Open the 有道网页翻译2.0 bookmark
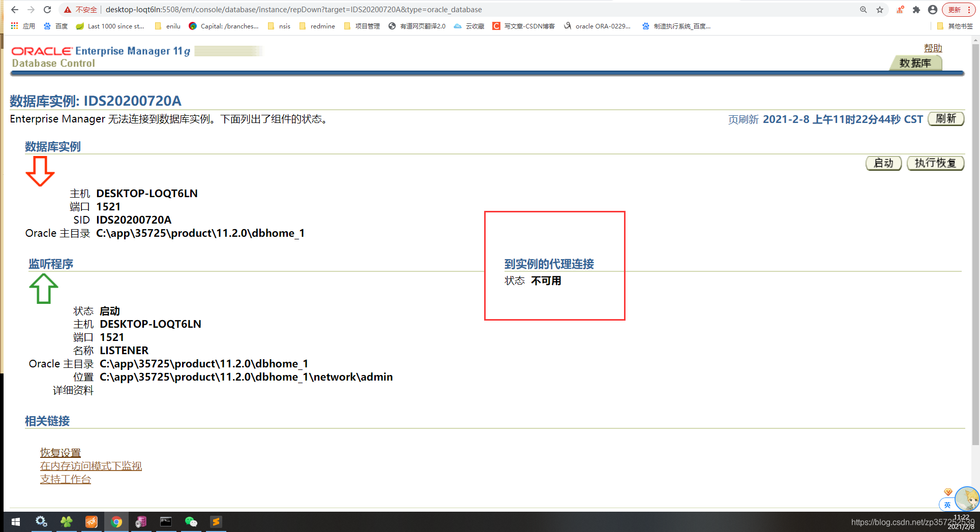The width and height of the screenshot is (980, 532). [417, 26]
